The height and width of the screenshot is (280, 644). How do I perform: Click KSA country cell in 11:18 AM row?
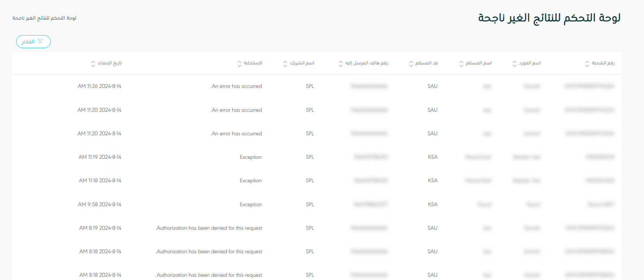point(432,181)
